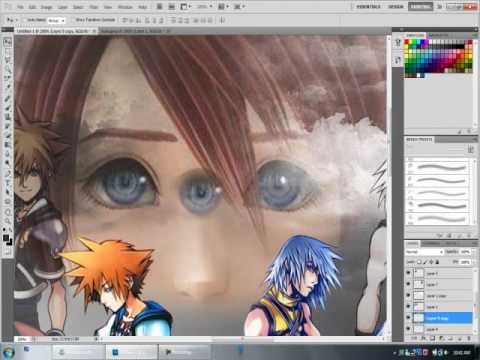
Task: Click the Delete layer trash icon
Action: point(469,338)
